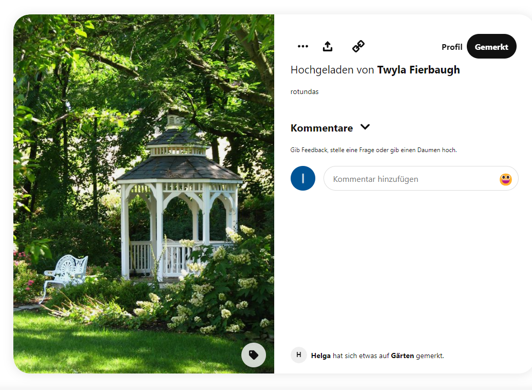Open the three-dots more options menu
This screenshot has width=532, height=392.
pos(302,46)
